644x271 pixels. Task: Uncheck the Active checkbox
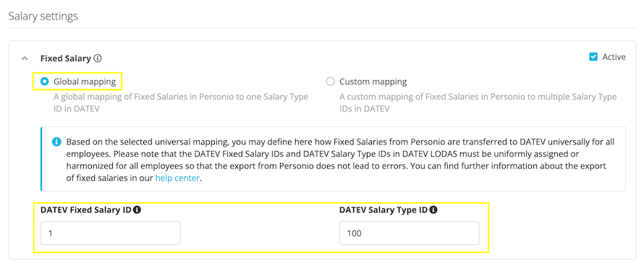(593, 57)
